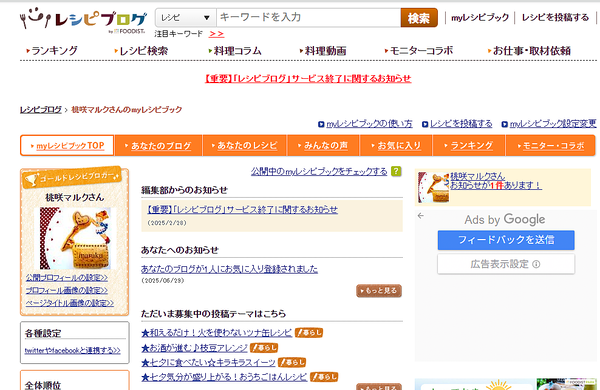Click the arrows beside 注目キーワード
The width and height of the screenshot is (600, 390).
coord(216,34)
